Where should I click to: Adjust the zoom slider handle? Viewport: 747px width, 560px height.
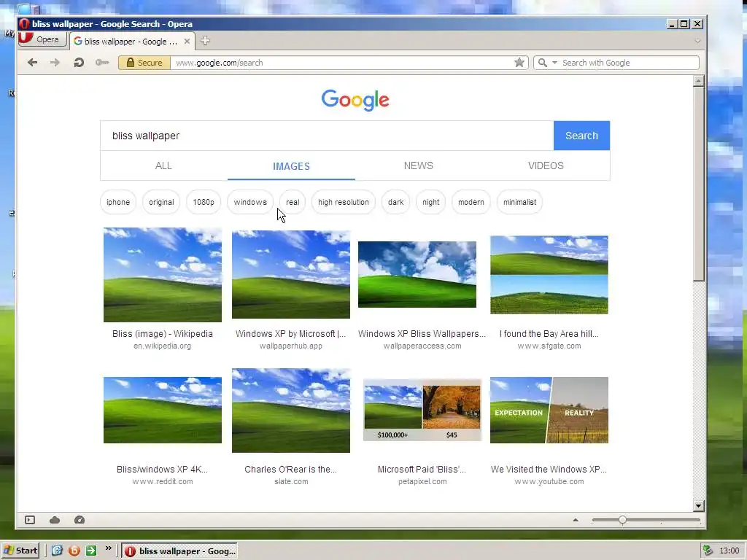(x=622, y=520)
